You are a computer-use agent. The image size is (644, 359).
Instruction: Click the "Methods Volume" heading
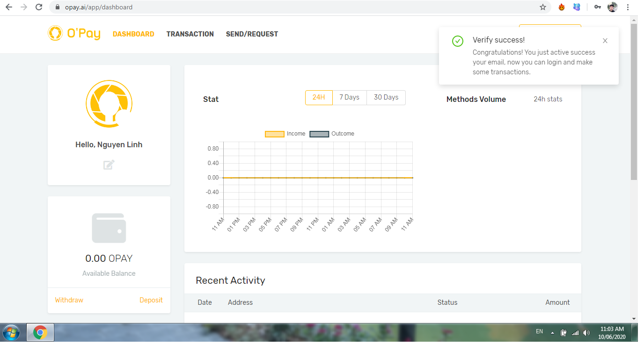(x=476, y=99)
